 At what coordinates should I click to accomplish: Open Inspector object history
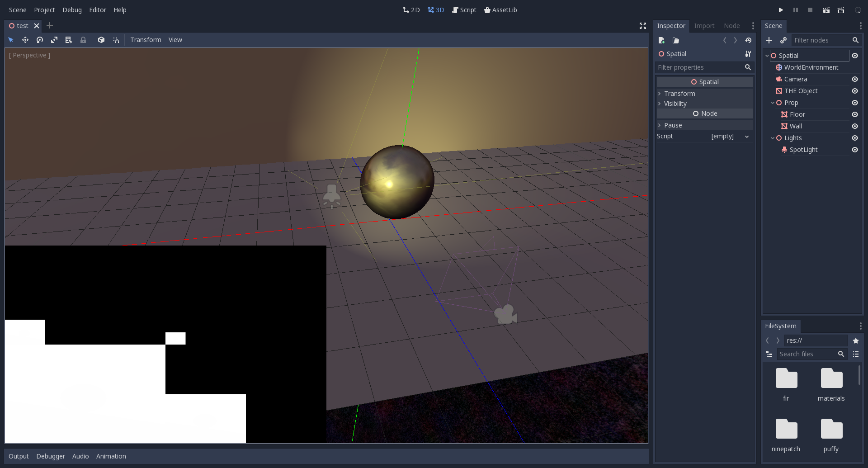748,40
